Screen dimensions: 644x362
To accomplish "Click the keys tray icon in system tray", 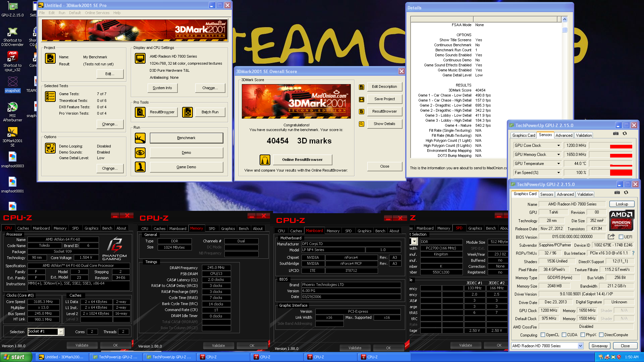I will point(600,357).
